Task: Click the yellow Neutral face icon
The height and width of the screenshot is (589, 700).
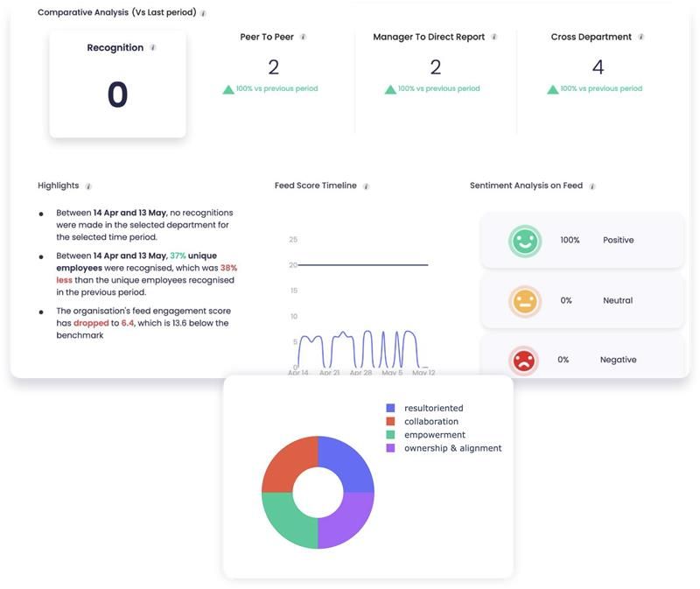Action: pyautogui.click(x=524, y=301)
